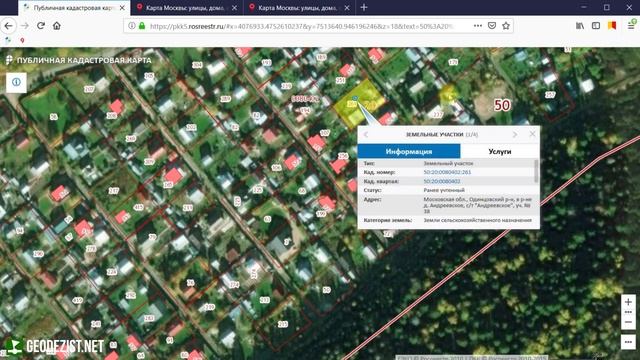640x360 pixels.
Task: Reload the current page
Action: [x=41, y=26]
